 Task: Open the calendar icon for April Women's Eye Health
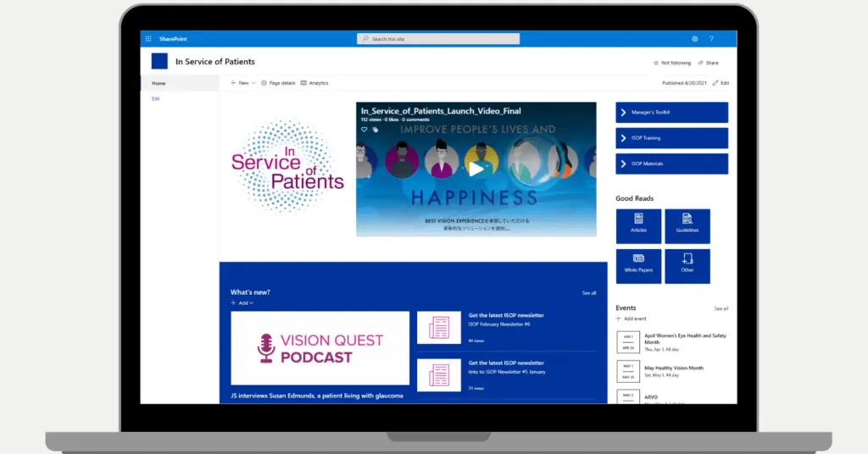[x=628, y=342]
